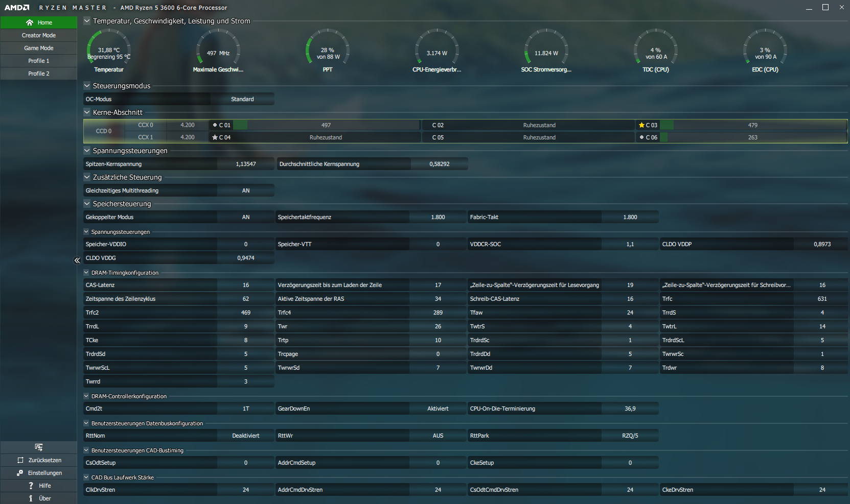Open Einstellungen via the gears icon
The width and height of the screenshot is (850, 504).
click(x=20, y=473)
